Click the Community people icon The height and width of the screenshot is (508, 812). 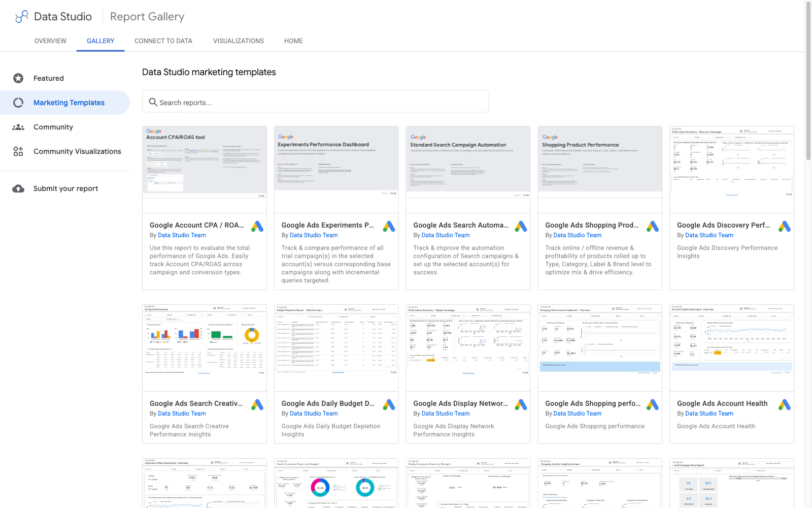[x=18, y=127]
